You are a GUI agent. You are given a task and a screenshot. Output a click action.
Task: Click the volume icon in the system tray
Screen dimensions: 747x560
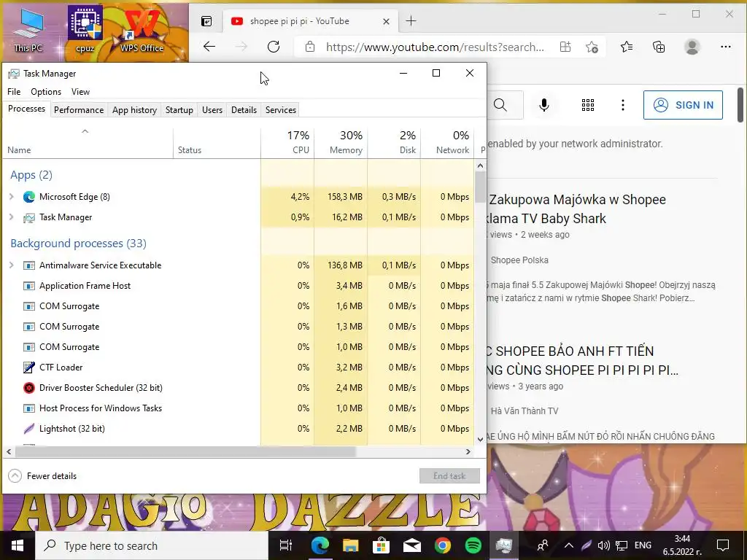coord(603,545)
